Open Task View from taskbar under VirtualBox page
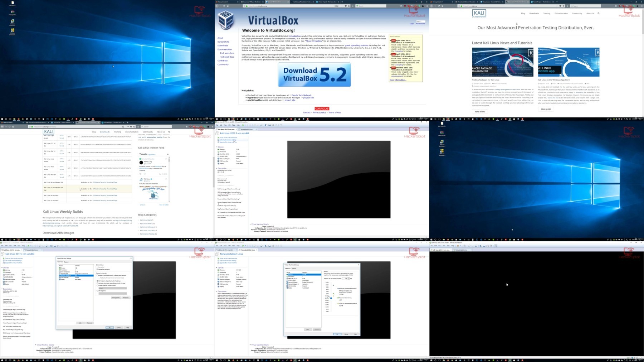The height and width of the screenshot is (362, 644). click(x=224, y=119)
